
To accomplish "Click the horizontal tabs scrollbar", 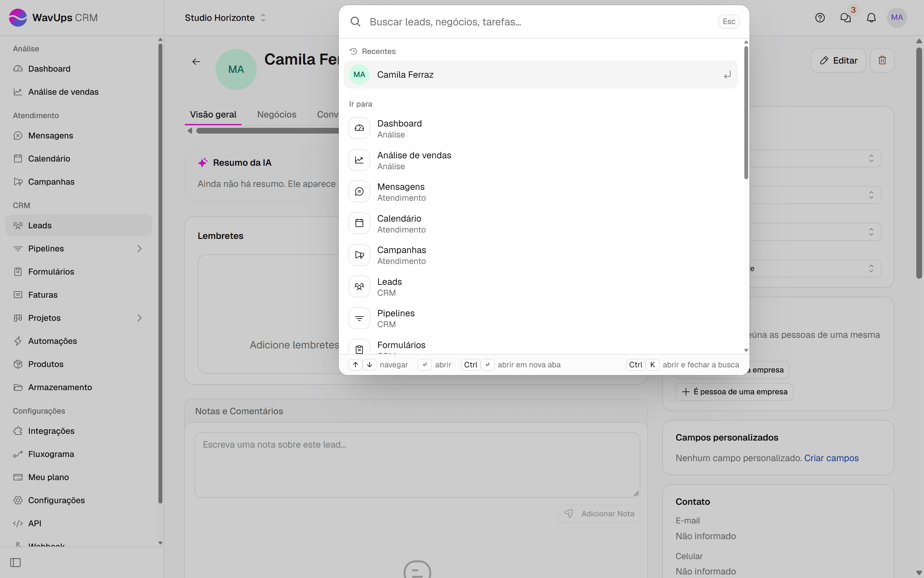I will coord(267,131).
